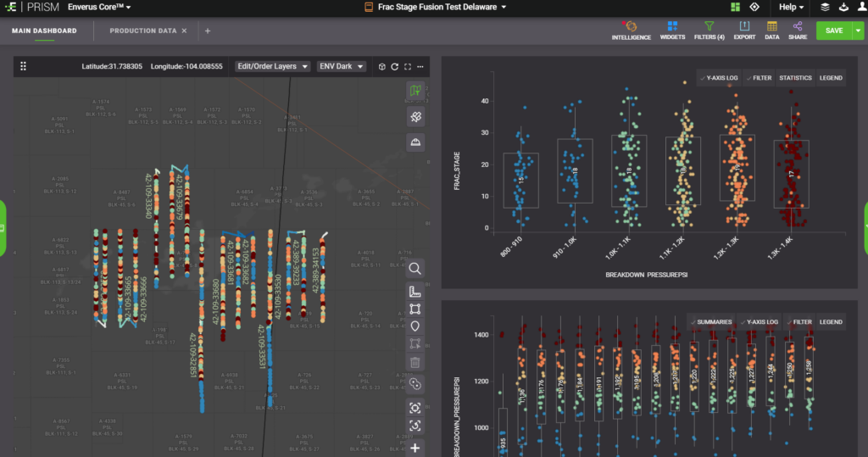Add a new dashboard tab
Viewport: 868px width, 457px height.
(x=208, y=31)
